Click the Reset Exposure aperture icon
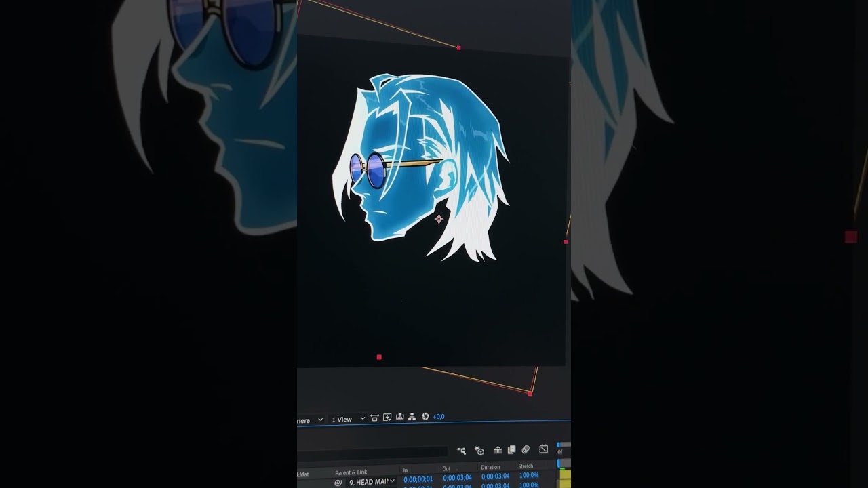 pyautogui.click(x=425, y=416)
